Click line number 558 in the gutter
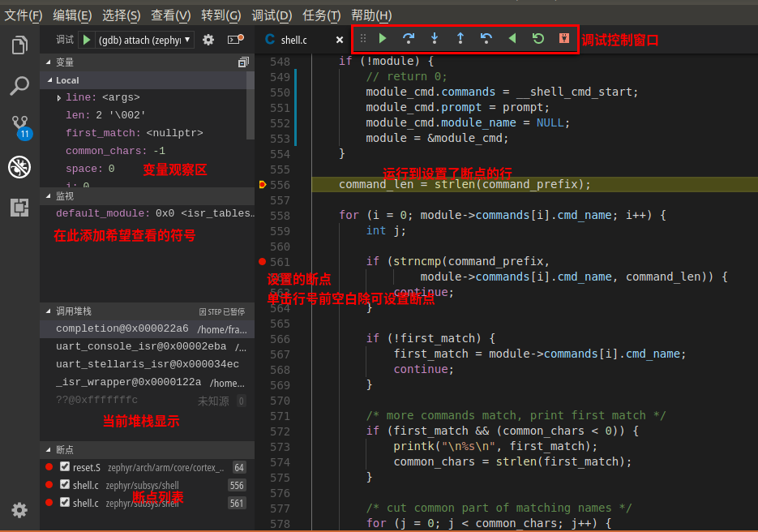This screenshot has width=758, height=532. tap(280, 216)
